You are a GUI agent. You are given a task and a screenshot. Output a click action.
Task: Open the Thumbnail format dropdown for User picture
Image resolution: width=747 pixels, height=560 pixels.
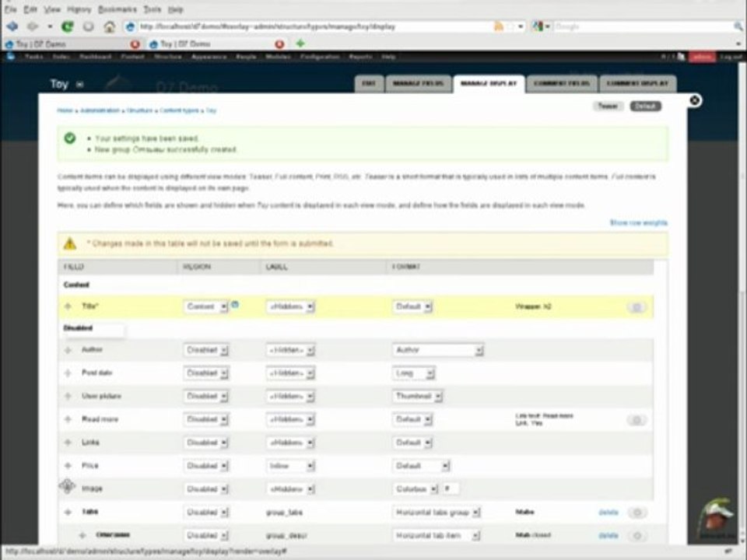(417, 396)
